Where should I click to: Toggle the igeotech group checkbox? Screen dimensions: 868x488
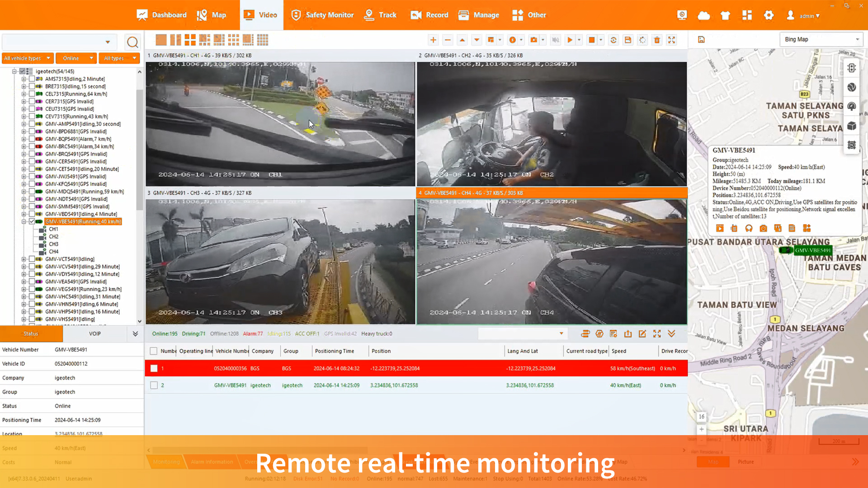22,71
